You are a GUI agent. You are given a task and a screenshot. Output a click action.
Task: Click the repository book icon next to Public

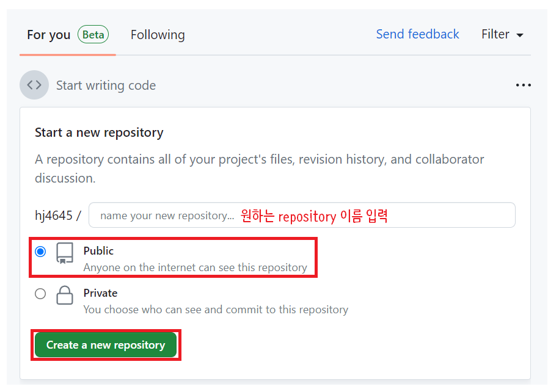(65, 253)
